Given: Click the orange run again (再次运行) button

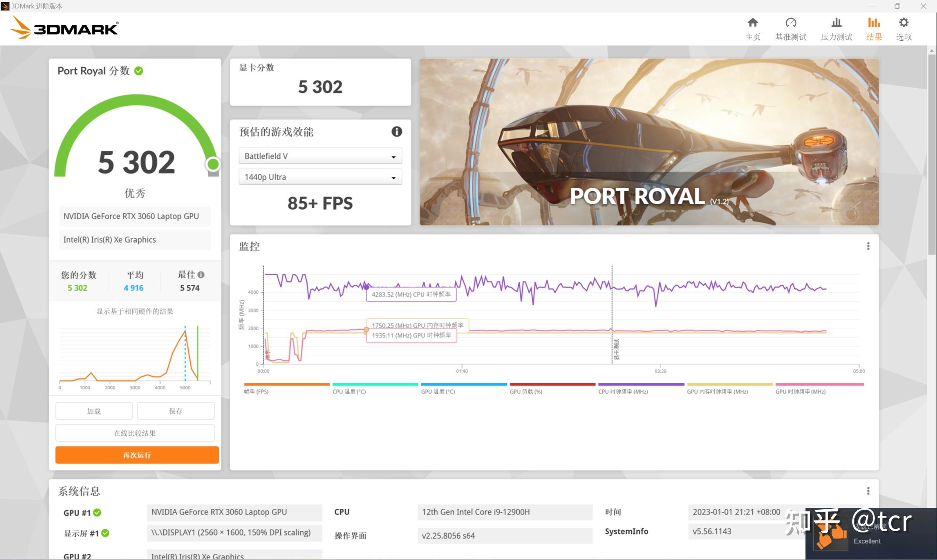Looking at the screenshot, I should (137, 455).
